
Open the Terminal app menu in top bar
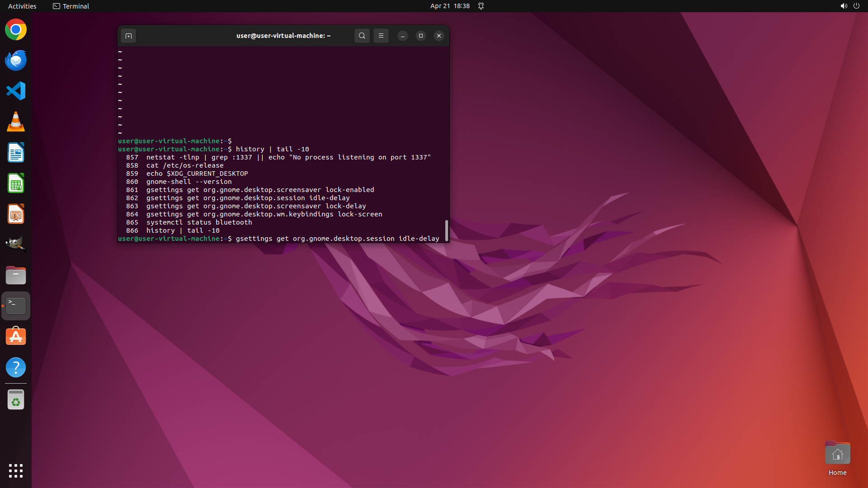(x=71, y=6)
